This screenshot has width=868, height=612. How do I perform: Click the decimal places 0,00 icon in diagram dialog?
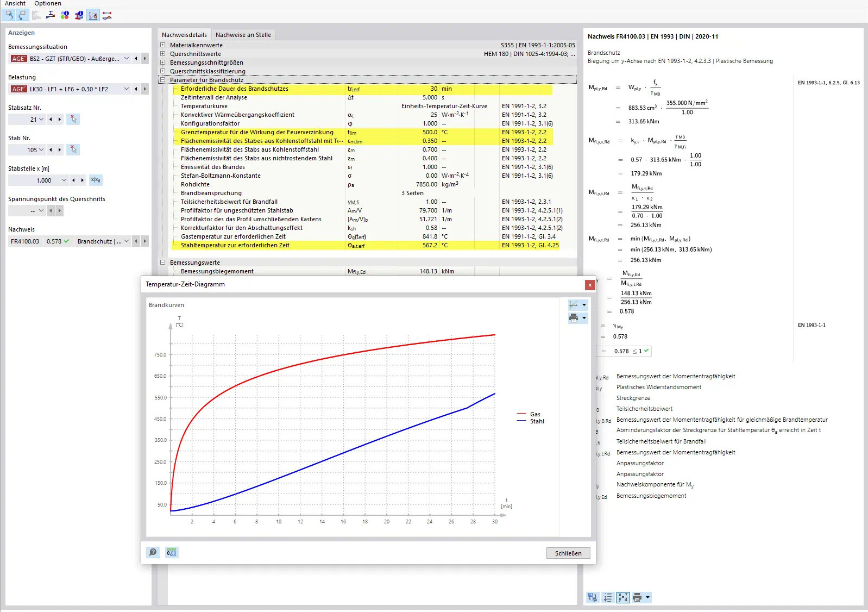[x=172, y=553]
